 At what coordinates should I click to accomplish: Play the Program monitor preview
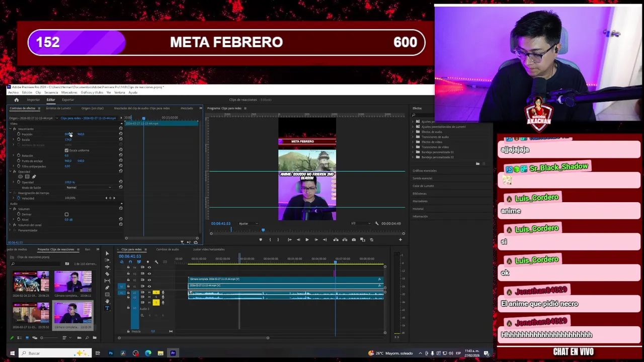tap(307, 239)
